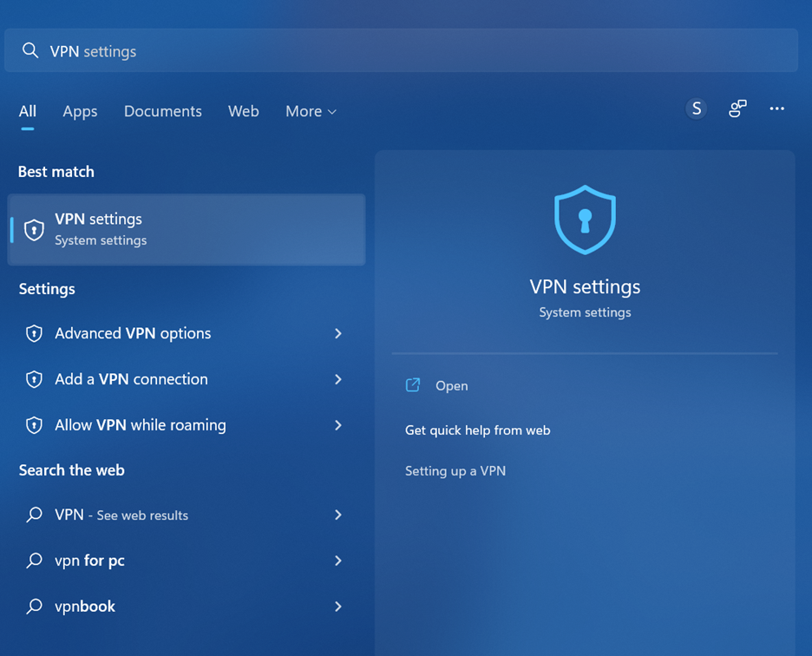Click shield icon beside VPN settings best match
Image resolution: width=812 pixels, height=656 pixels.
34,230
